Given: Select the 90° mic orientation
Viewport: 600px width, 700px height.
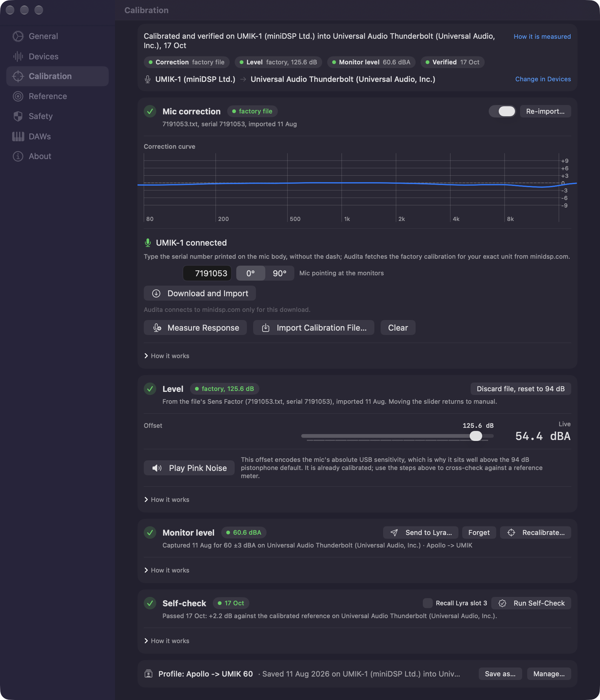Looking at the screenshot, I should tap(279, 273).
